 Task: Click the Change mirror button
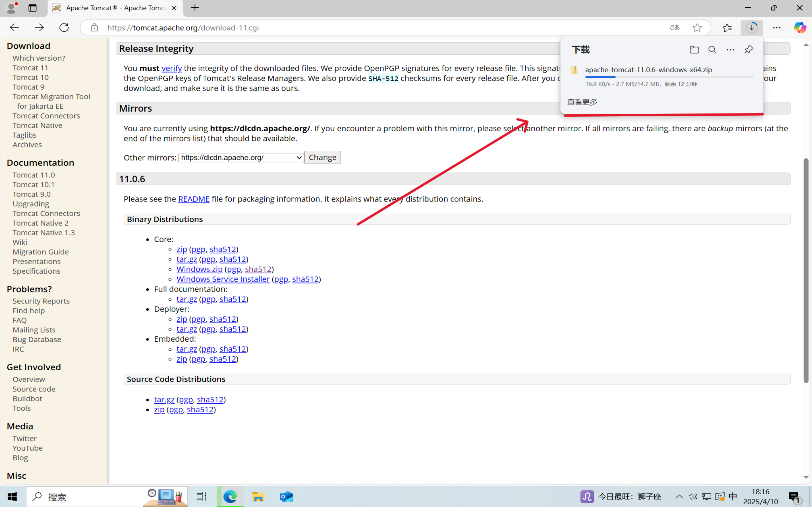click(x=322, y=157)
